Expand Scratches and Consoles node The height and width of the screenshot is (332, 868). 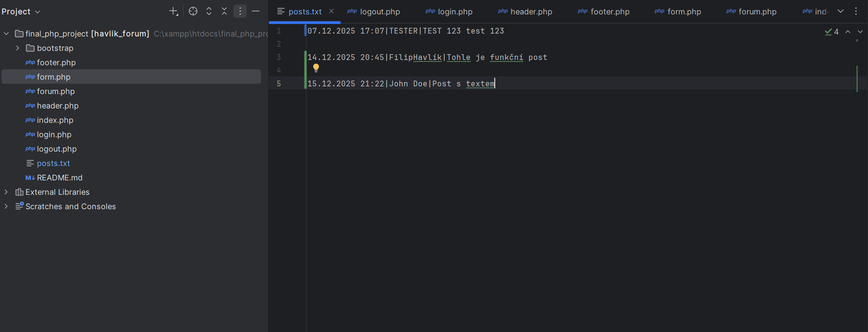point(6,206)
